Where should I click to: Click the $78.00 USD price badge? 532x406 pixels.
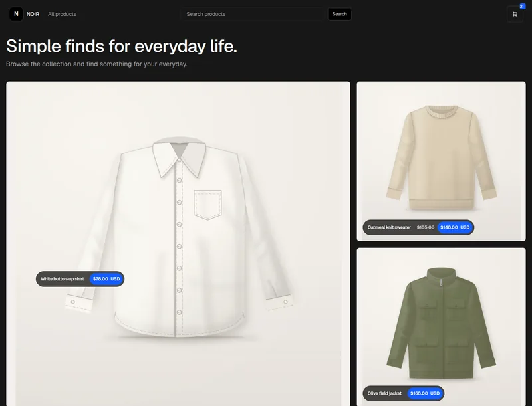pyautogui.click(x=106, y=279)
